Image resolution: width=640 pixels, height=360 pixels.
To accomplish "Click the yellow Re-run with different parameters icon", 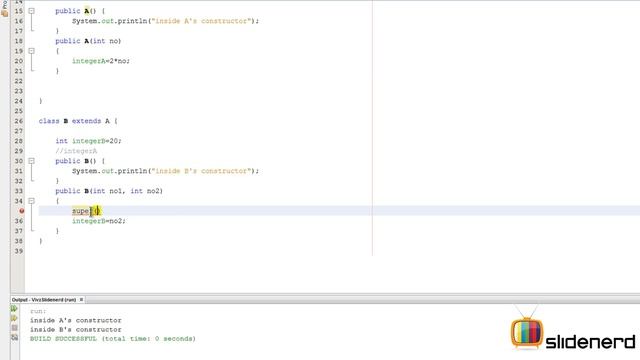I will point(14,318).
